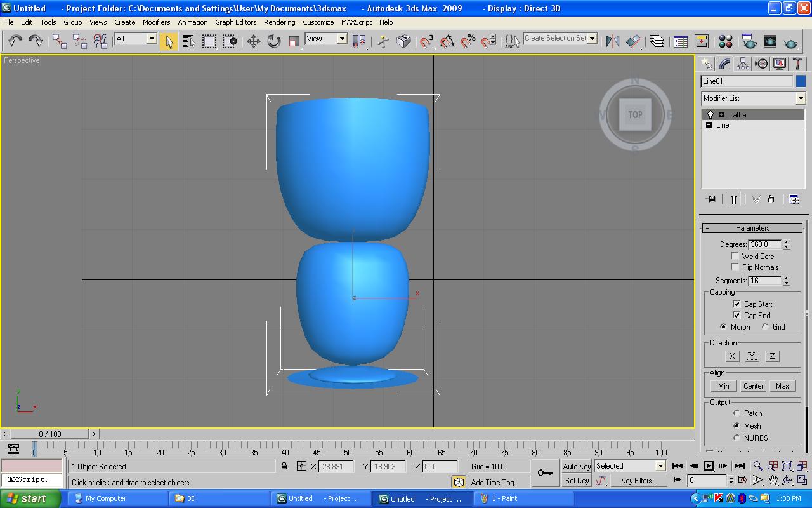Select the Move tool in toolbar

254,42
